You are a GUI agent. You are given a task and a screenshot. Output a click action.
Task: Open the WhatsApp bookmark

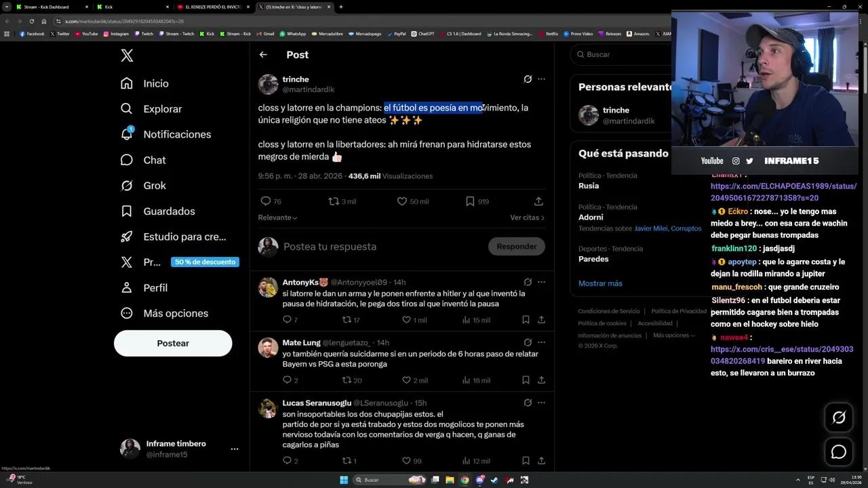(x=292, y=34)
